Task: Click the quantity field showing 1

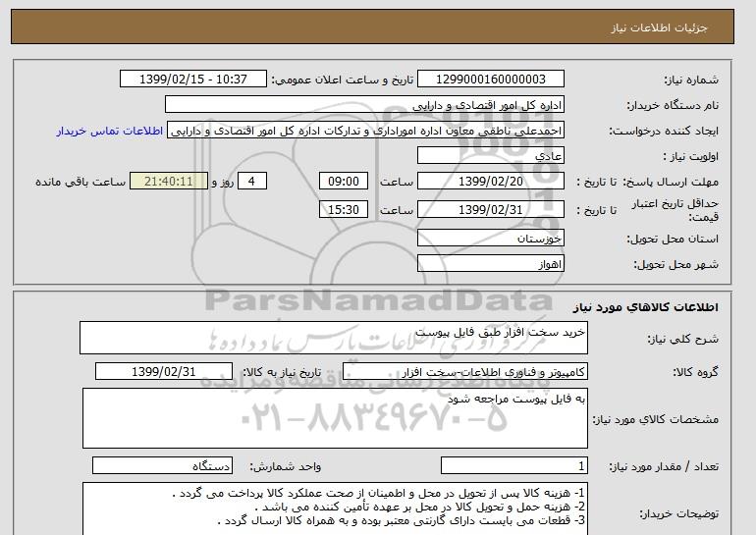Action: (513, 465)
